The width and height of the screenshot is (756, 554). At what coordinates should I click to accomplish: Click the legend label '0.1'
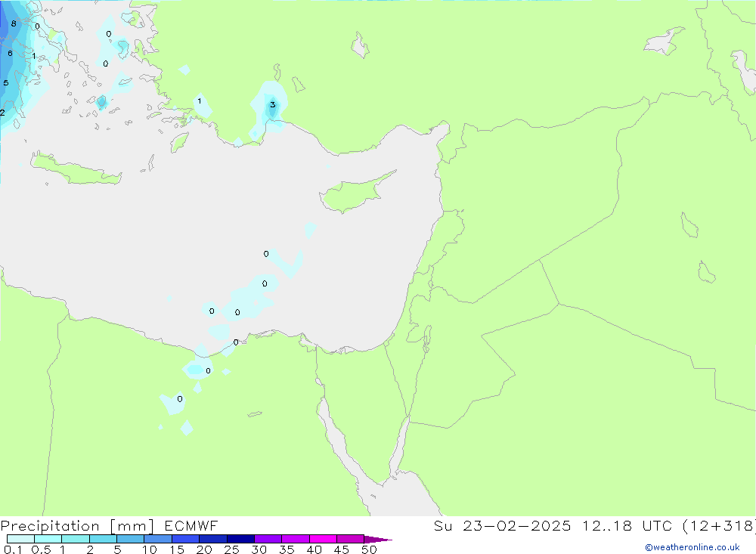click(13, 549)
